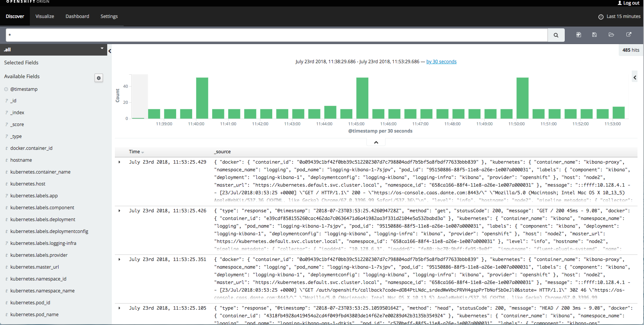Click in the query search input field
The height and width of the screenshot is (325, 644).
pyautogui.click(x=276, y=35)
